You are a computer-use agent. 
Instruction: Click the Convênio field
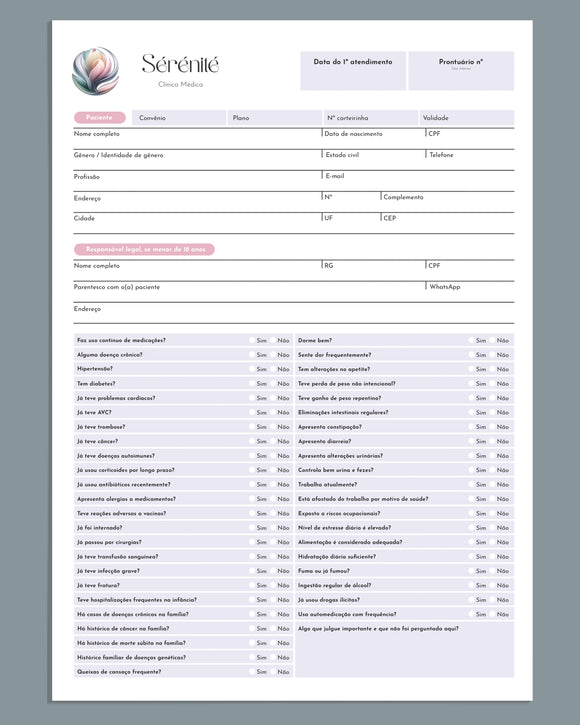[x=179, y=118]
